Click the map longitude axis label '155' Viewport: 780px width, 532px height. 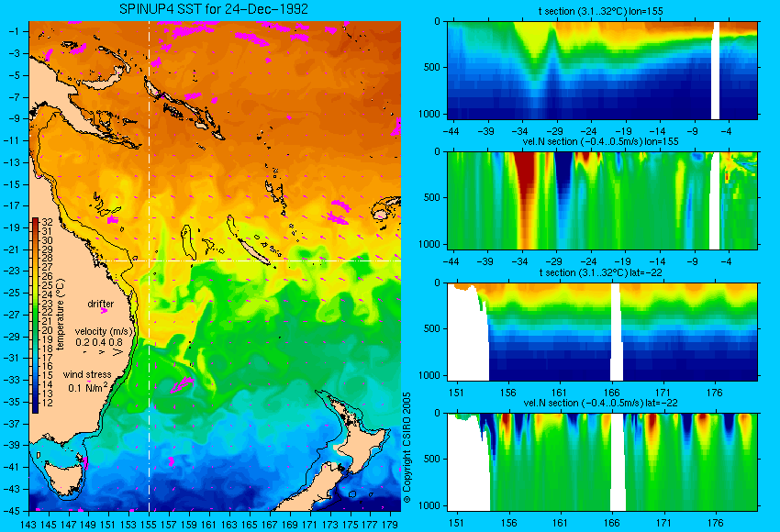pyautogui.click(x=149, y=524)
